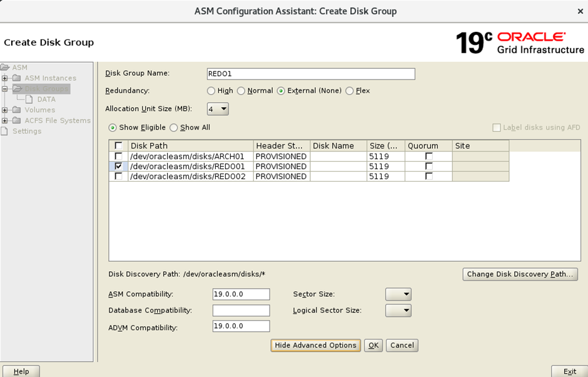Toggle Quorum checkbox for REDO02 row
Image resolution: width=588 pixels, height=377 pixels.
click(x=428, y=176)
